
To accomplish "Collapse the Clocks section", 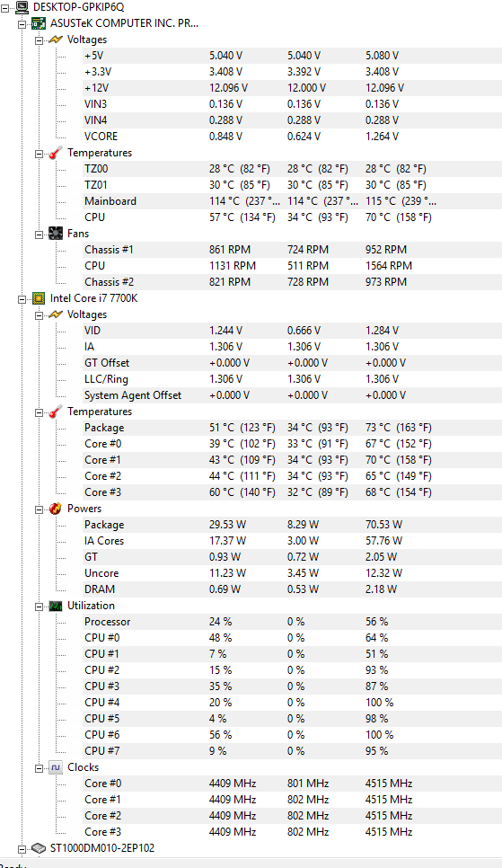I will point(39,767).
